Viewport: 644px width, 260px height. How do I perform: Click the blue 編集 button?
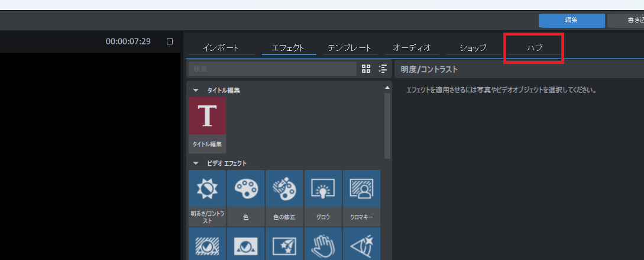click(571, 20)
